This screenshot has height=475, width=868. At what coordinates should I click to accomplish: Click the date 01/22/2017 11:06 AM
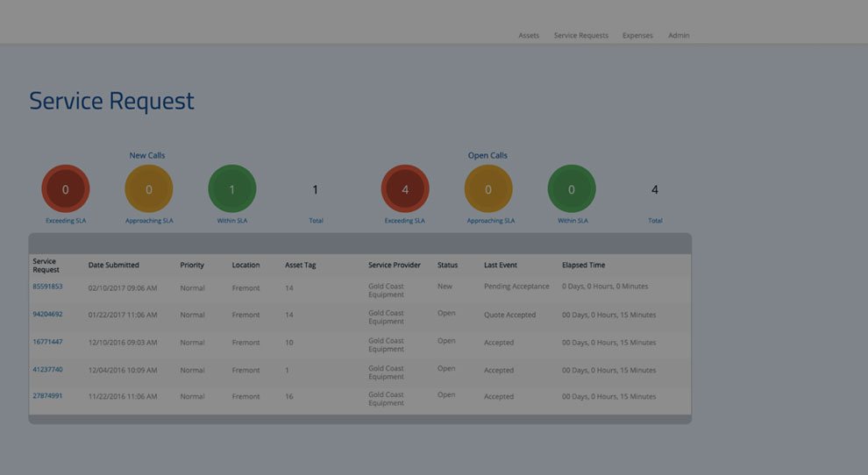click(x=123, y=315)
